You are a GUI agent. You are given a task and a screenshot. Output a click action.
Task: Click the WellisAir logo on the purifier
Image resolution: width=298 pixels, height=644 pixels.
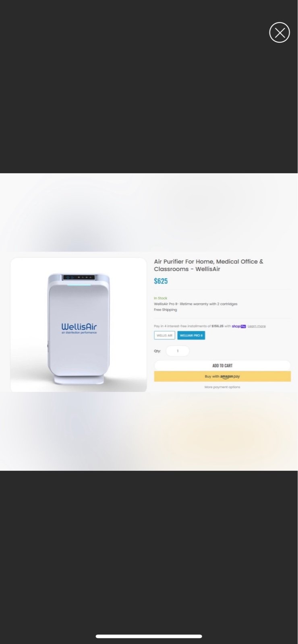coord(79,328)
